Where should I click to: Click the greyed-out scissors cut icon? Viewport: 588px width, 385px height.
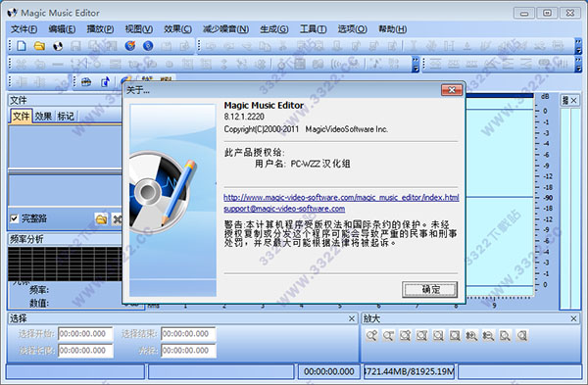click(283, 46)
